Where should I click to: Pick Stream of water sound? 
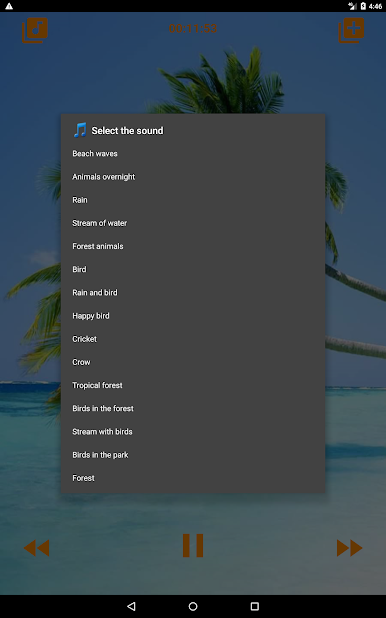click(193, 223)
